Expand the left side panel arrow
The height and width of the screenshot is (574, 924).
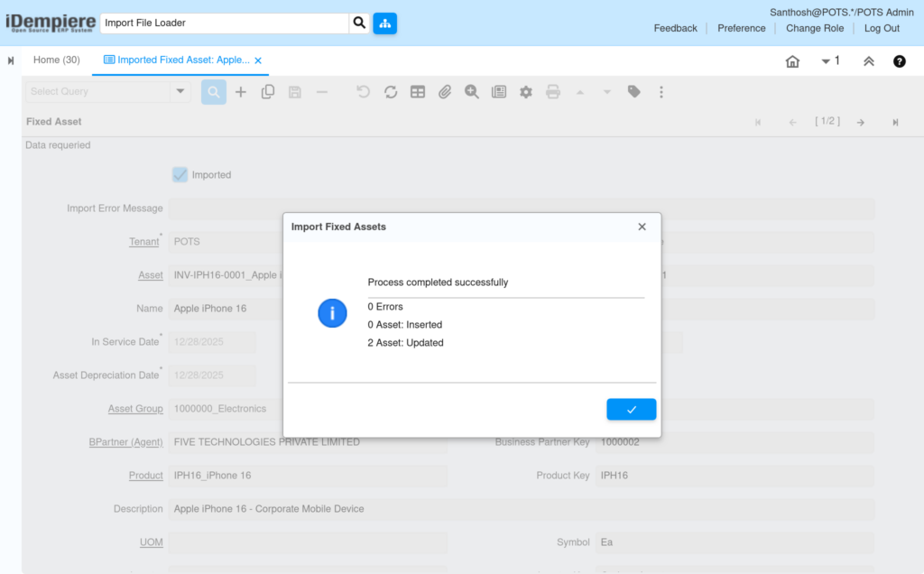click(x=11, y=60)
